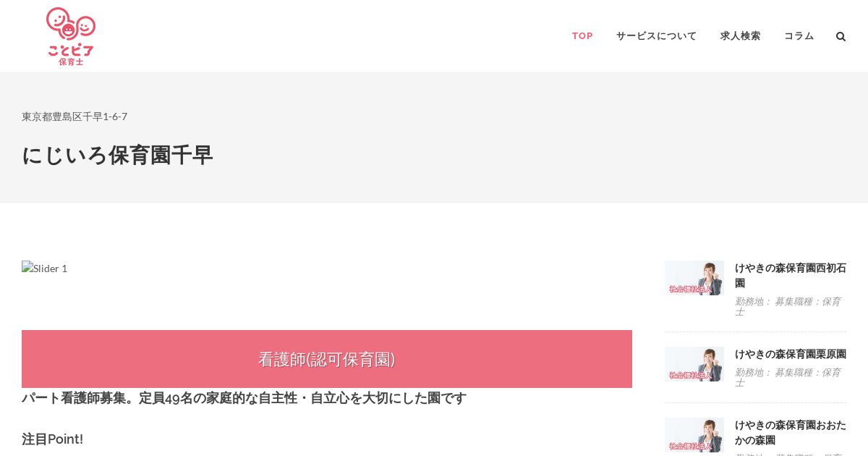
Task: Click the ことピア保育士 logo
Action: 71,36
